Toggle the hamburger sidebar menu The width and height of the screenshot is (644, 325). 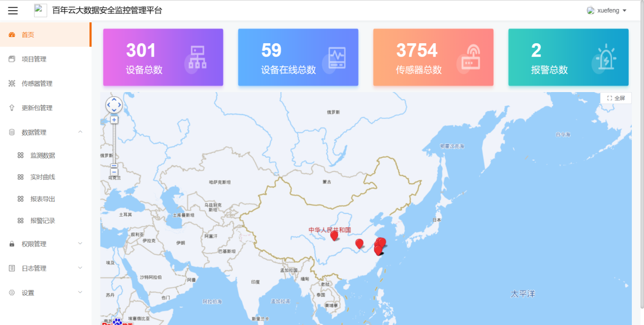click(13, 11)
